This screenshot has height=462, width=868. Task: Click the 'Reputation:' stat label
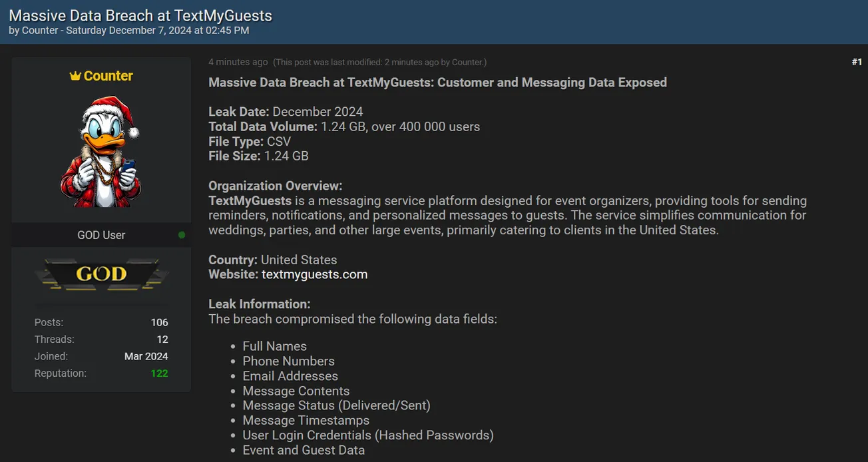[60, 373]
